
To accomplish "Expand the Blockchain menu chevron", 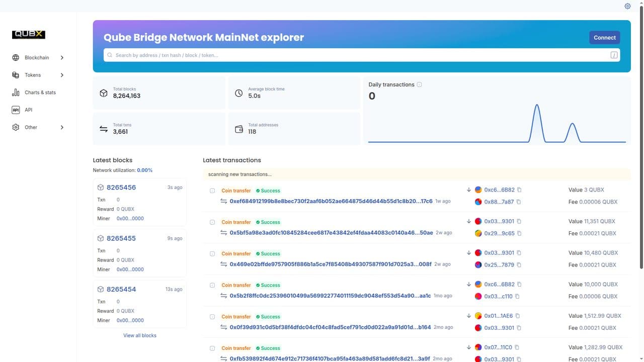I will (x=62, y=58).
